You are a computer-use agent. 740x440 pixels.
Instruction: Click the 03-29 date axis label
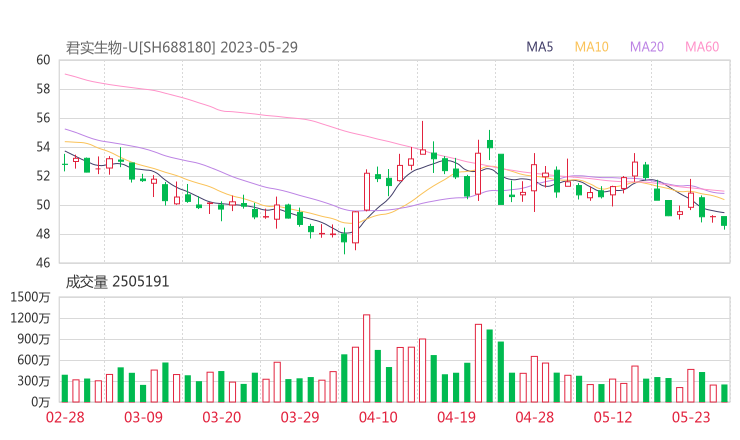(300, 417)
